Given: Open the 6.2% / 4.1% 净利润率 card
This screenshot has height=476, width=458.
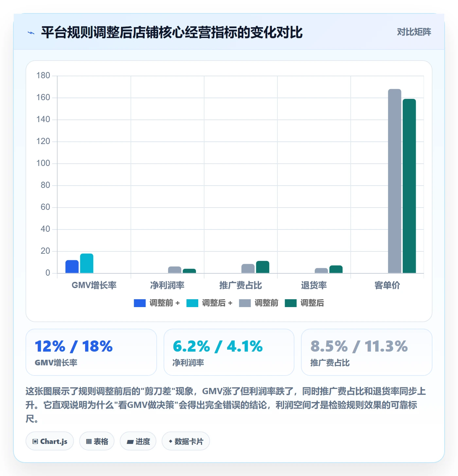Looking at the screenshot, I should pos(229,352).
